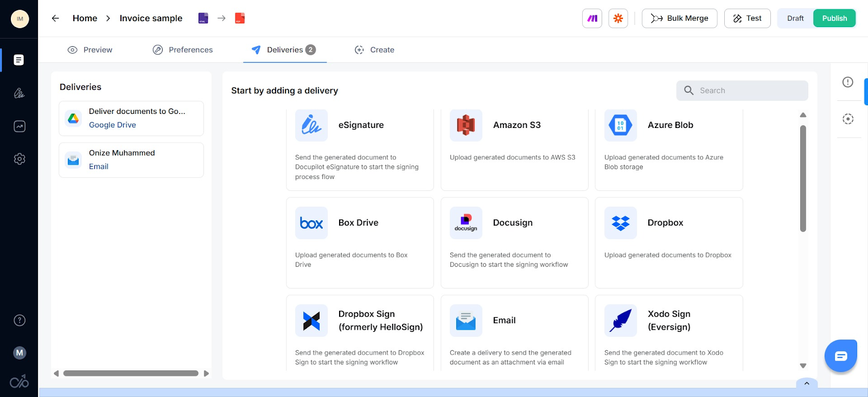The height and width of the screenshot is (397, 868).
Task: Focus the Search deliveries field
Action: (x=742, y=91)
